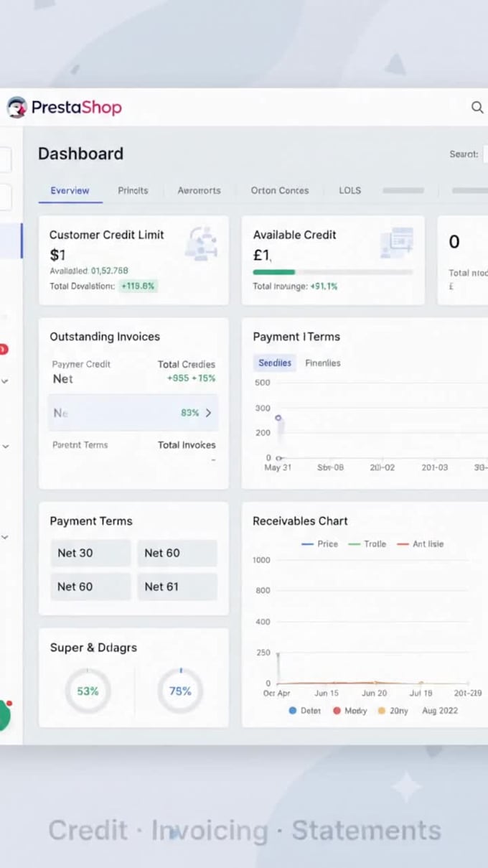This screenshot has height=868, width=488.
Task: Toggle the red Modry legend dot
Action: pos(337,711)
